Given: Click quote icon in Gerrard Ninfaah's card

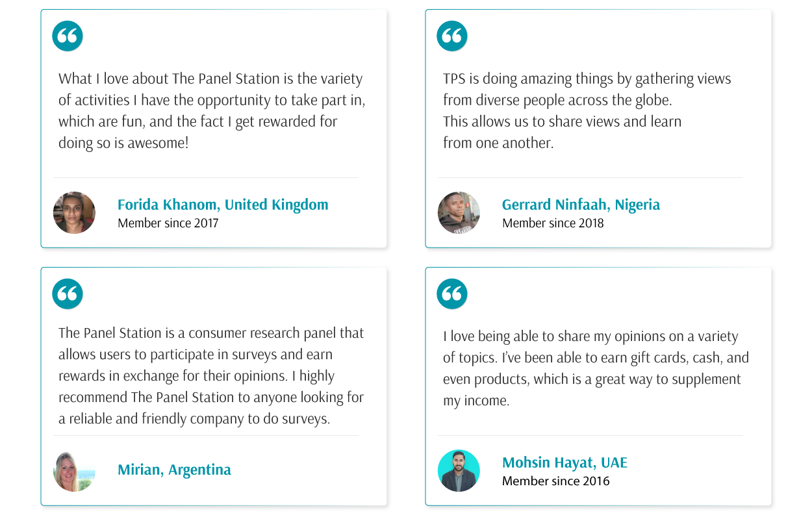Looking at the screenshot, I should point(452,36).
